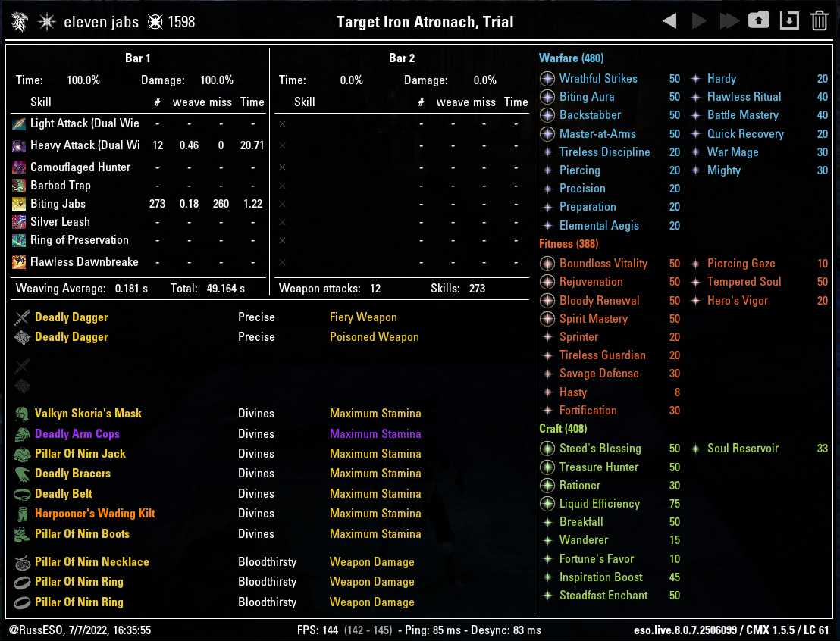Click the Total 49.164 s value
This screenshot has width=840, height=644.
(x=225, y=289)
